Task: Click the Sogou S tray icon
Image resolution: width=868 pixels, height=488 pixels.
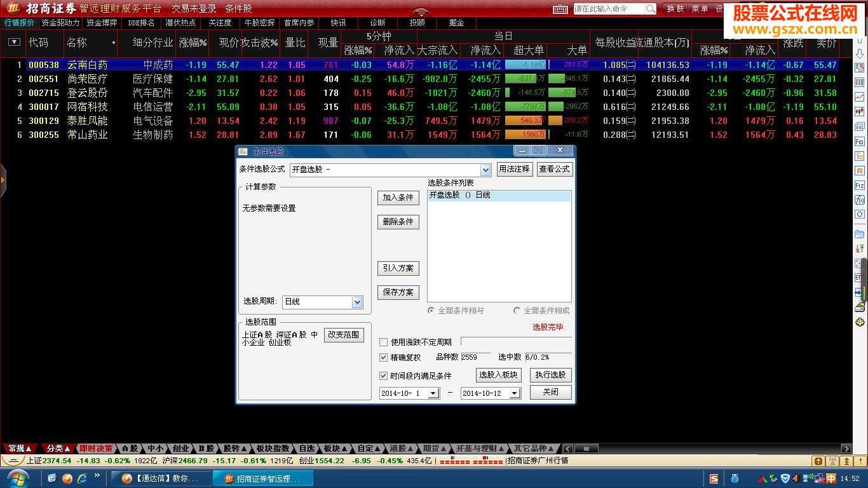Action: point(714,478)
